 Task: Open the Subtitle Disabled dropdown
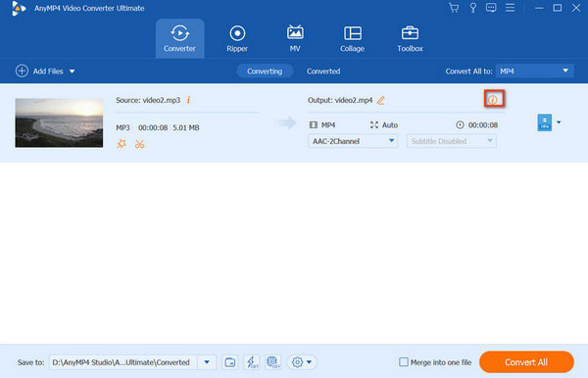452,141
